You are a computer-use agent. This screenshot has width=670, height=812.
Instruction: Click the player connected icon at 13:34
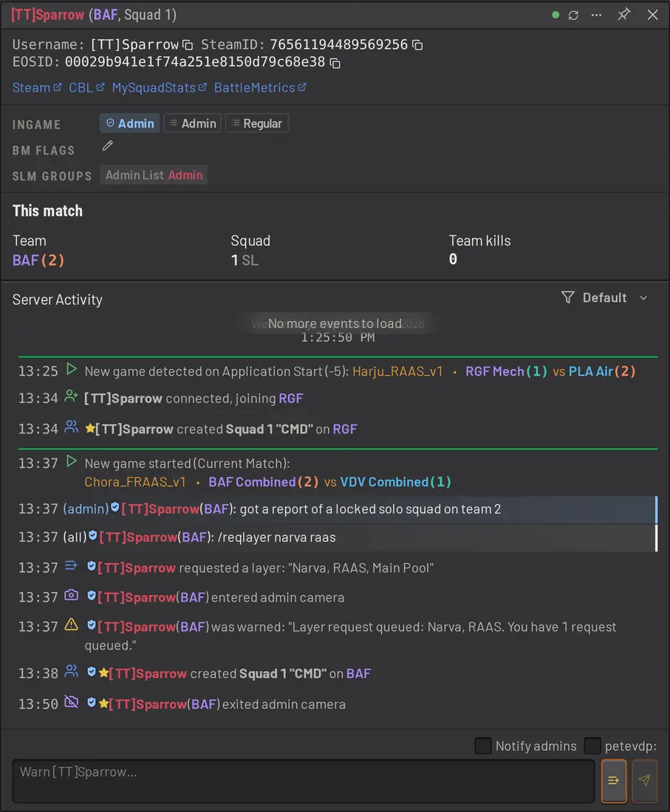(72, 396)
